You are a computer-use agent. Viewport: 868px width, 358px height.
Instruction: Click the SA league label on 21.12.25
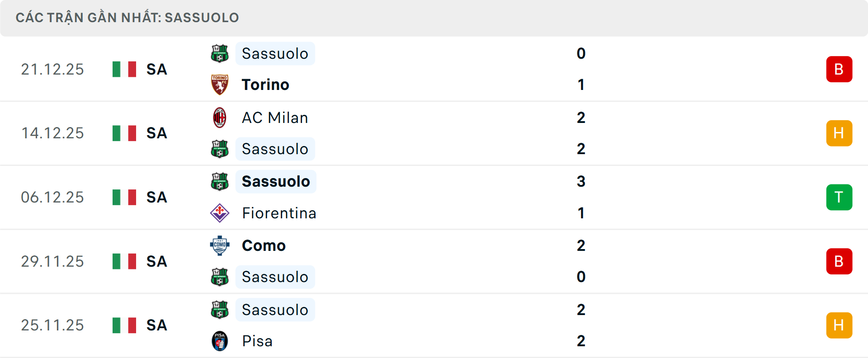pos(157,69)
